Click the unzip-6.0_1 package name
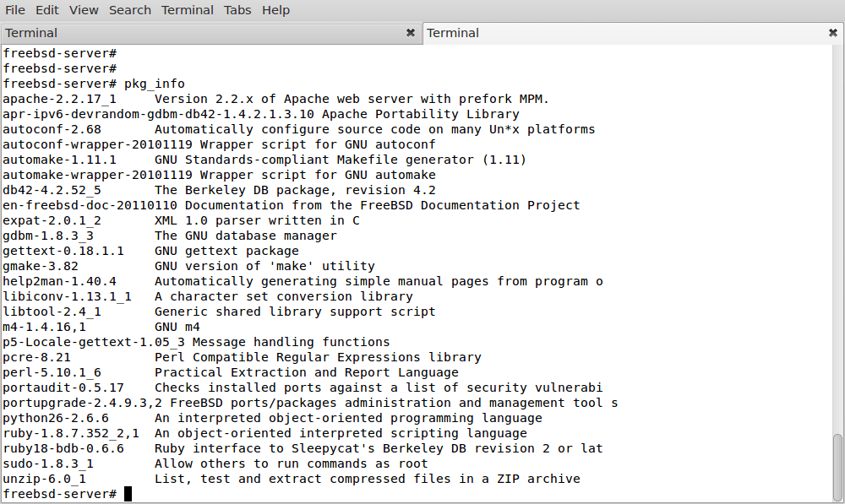This screenshot has height=504, width=845. coord(44,479)
